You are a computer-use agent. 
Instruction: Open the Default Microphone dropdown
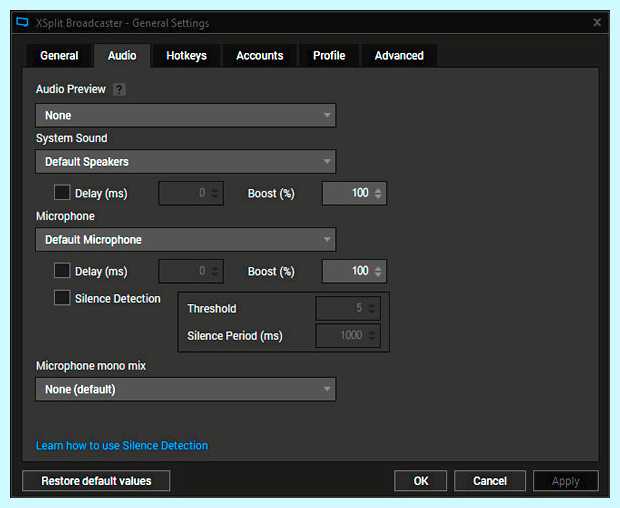[185, 239]
